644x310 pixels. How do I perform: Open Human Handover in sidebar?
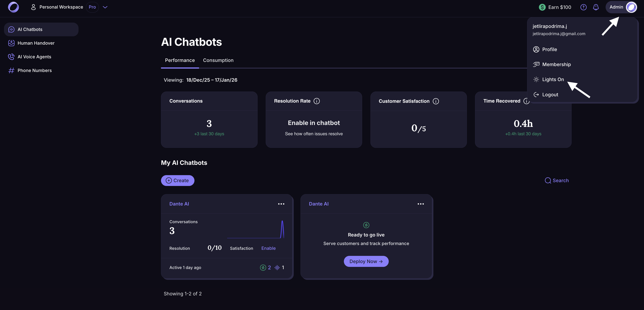pyautogui.click(x=36, y=43)
